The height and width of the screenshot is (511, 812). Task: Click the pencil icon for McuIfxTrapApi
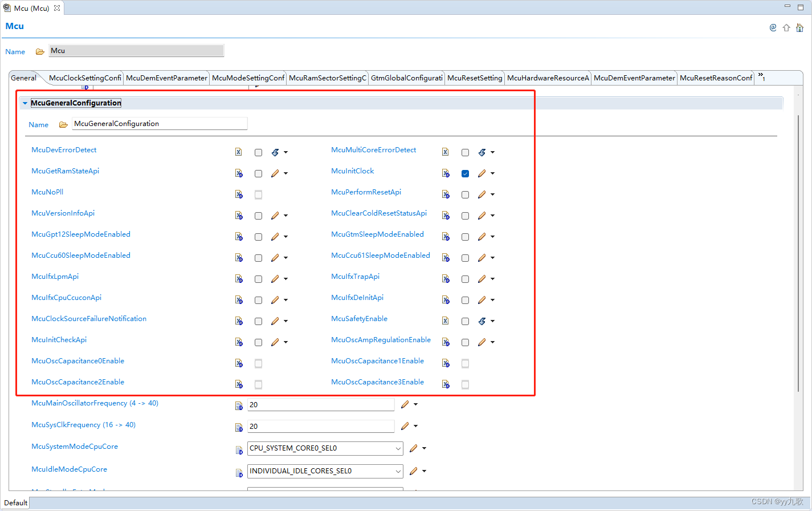pyautogui.click(x=482, y=279)
